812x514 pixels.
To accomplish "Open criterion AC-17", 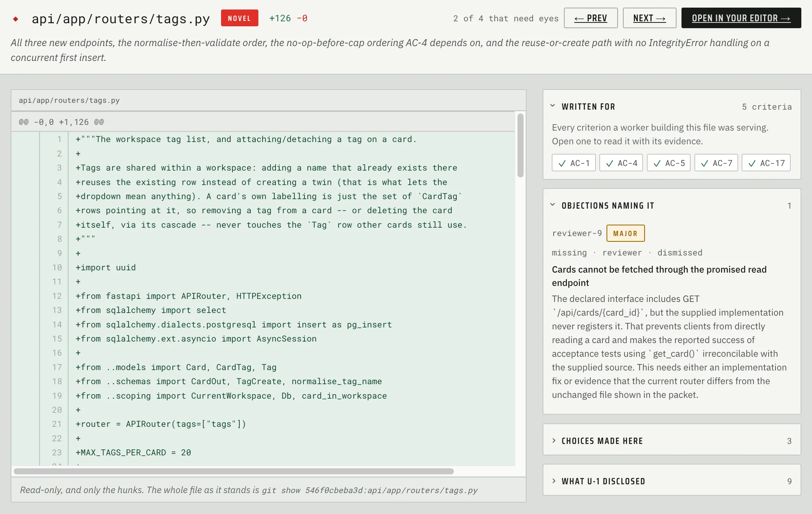I will pyautogui.click(x=766, y=163).
